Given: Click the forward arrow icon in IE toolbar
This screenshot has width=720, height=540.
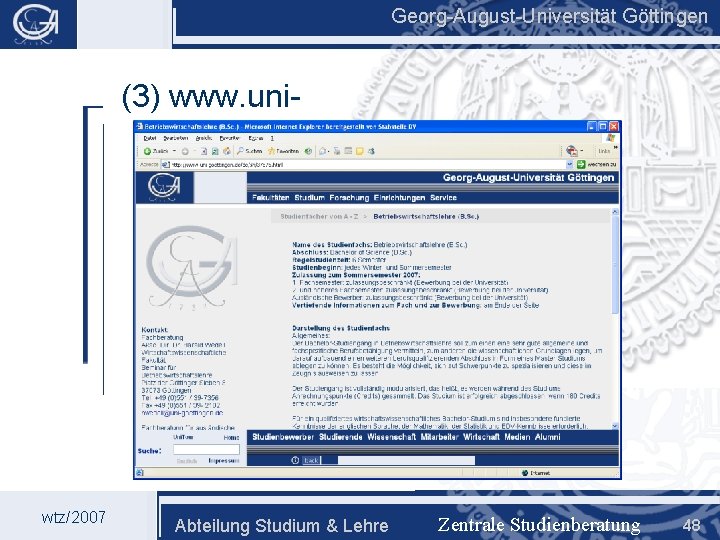Looking at the screenshot, I should [x=185, y=151].
